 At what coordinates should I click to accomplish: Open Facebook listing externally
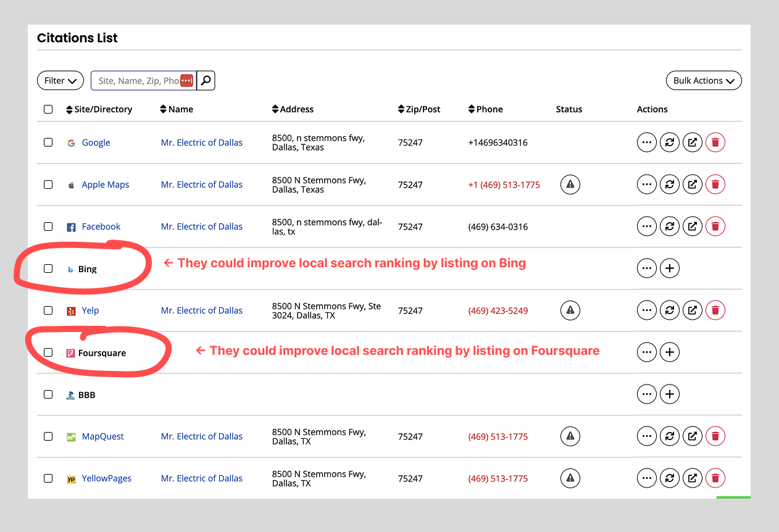[x=693, y=227]
